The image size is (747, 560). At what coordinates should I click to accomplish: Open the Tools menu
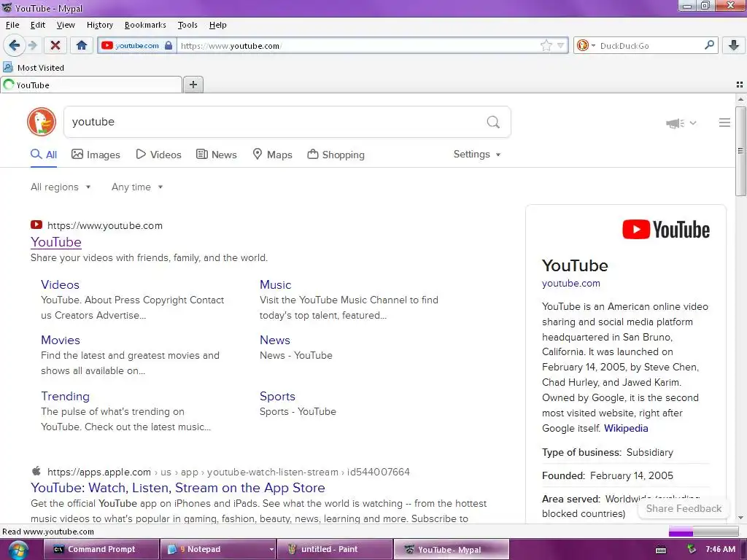tap(187, 25)
